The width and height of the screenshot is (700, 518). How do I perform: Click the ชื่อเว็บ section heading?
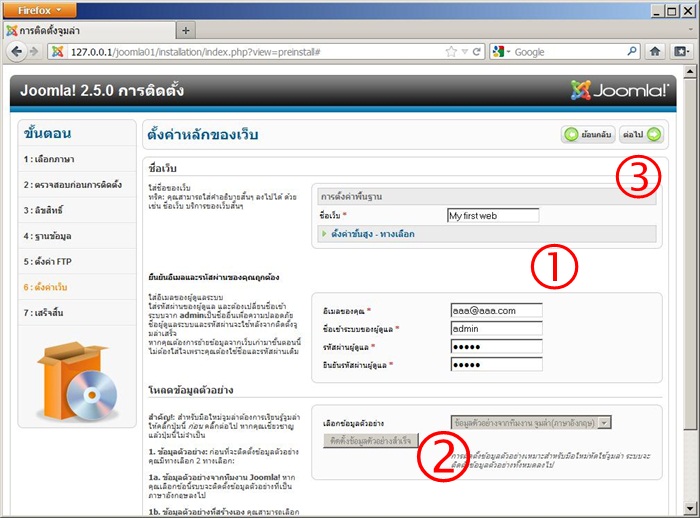(x=162, y=168)
